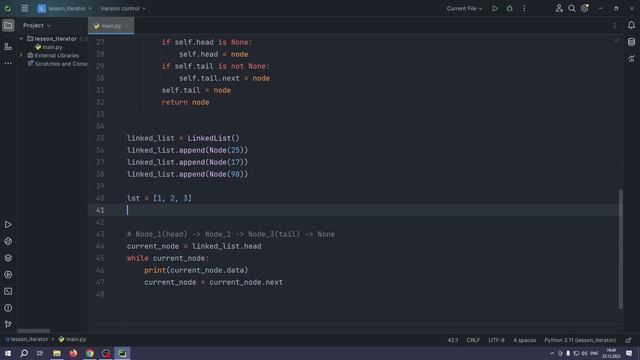The height and width of the screenshot is (360, 640).
Task: Expand the External Libraries node
Action: 21,55
